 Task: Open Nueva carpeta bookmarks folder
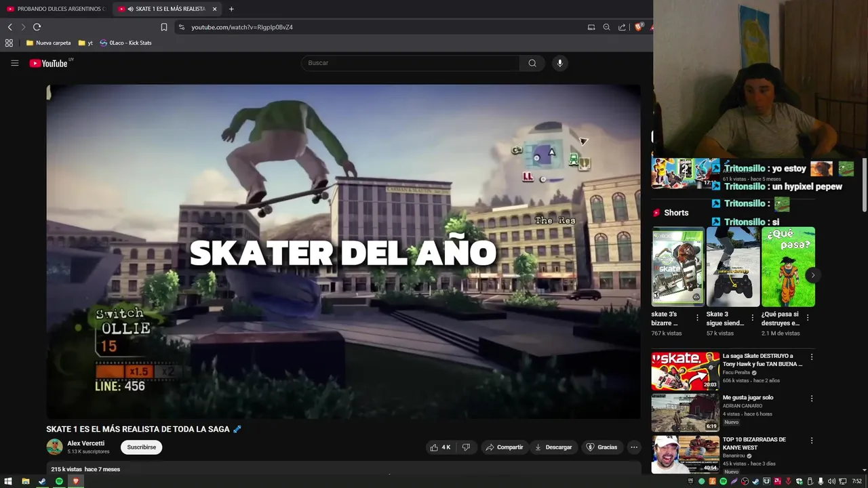(48, 43)
